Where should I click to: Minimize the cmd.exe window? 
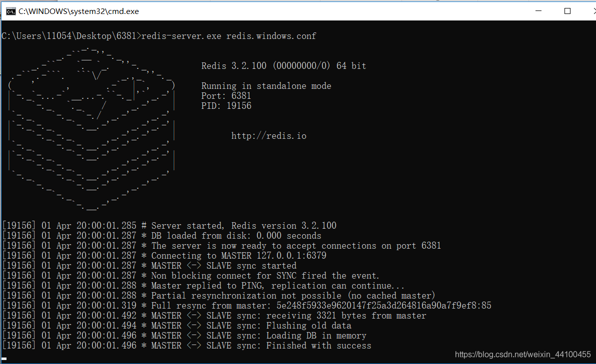pos(538,11)
